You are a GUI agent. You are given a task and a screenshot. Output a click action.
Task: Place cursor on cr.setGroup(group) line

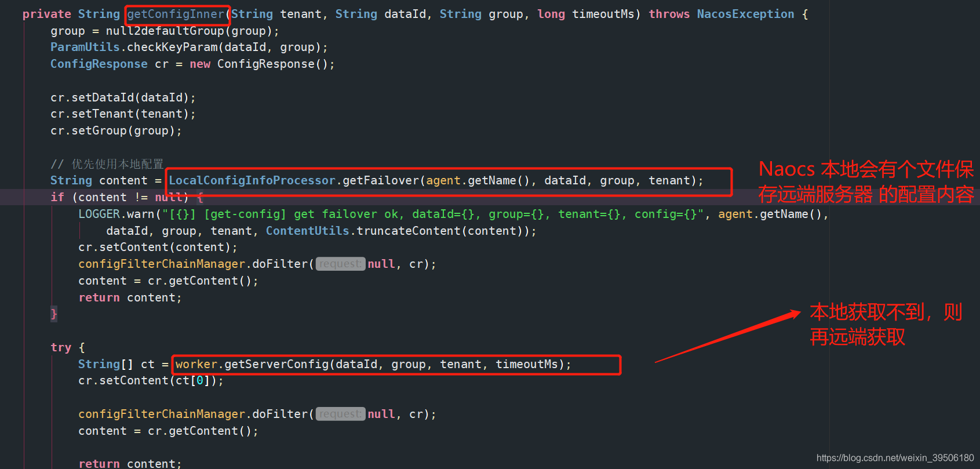(116, 130)
